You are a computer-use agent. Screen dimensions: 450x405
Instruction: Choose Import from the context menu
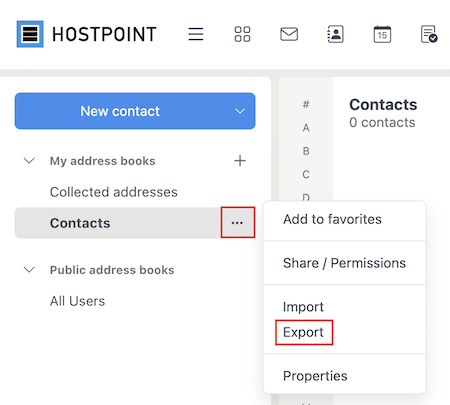(303, 307)
